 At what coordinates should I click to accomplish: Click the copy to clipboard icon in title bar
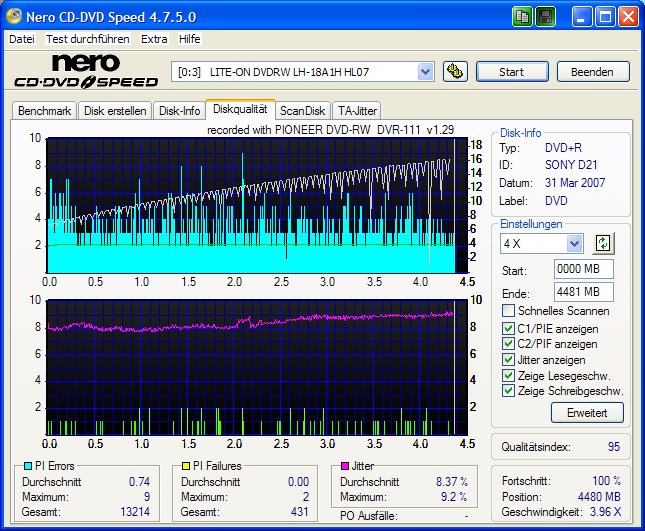[x=523, y=17]
